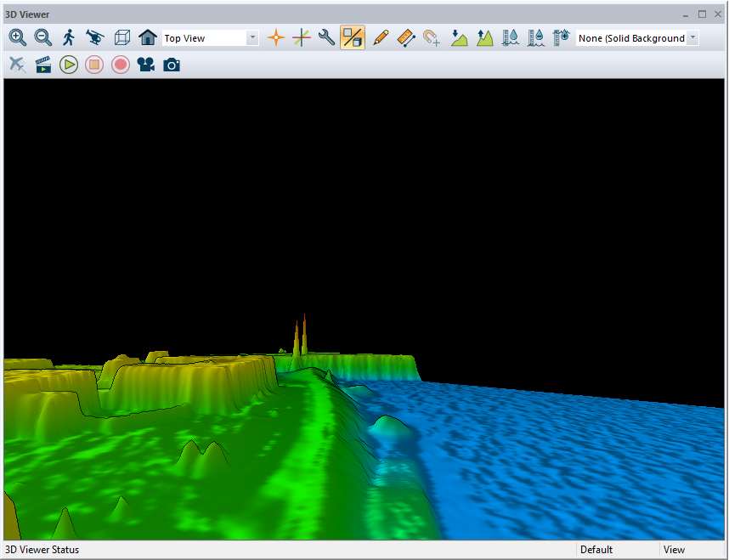The image size is (729, 560).
Task: Click the crossed colored axes icon
Action: point(302,37)
